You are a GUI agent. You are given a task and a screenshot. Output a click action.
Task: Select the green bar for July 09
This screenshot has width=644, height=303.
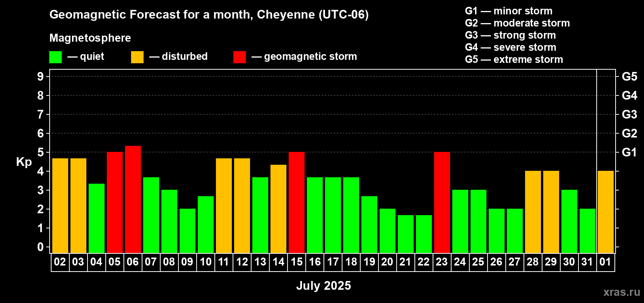(188, 231)
